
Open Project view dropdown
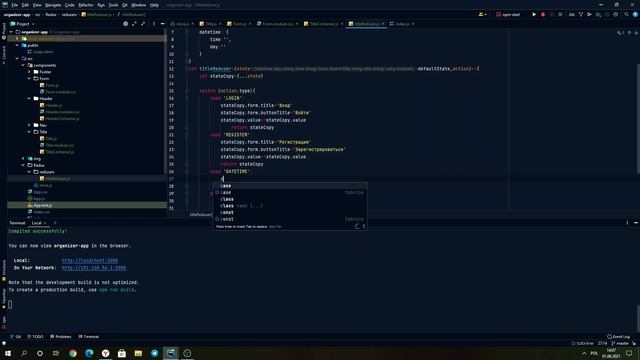pyautogui.click(x=23, y=24)
